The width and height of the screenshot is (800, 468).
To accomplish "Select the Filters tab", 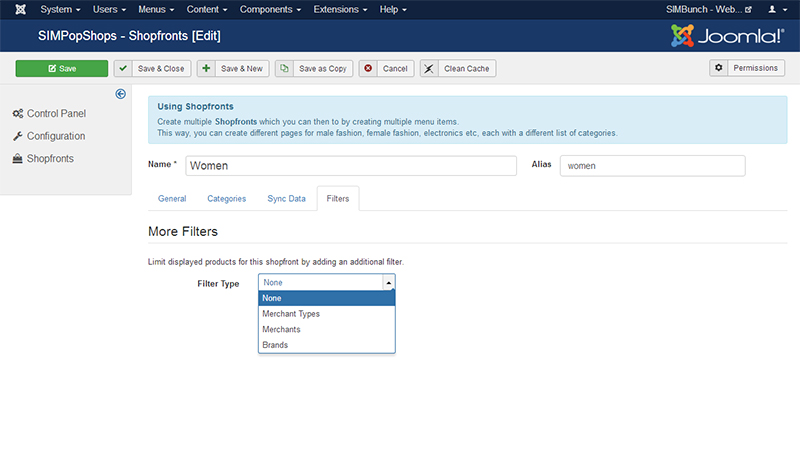I will (x=338, y=199).
